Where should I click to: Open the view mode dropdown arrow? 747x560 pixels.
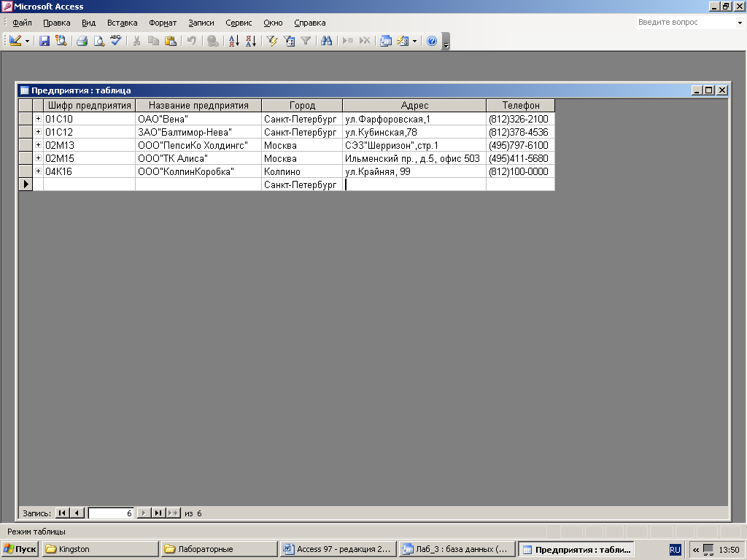(27, 42)
